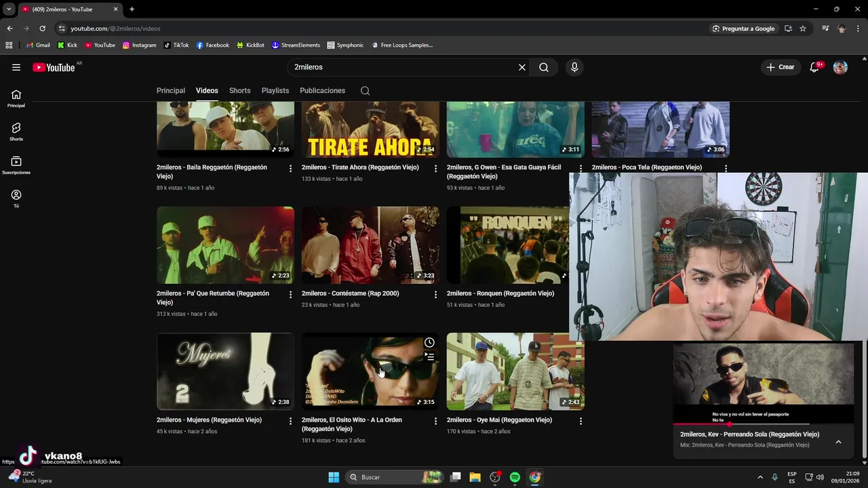The height and width of the screenshot is (488, 868).
Task: Add A La Orden to the queue
Action: [x=429, y=357]
